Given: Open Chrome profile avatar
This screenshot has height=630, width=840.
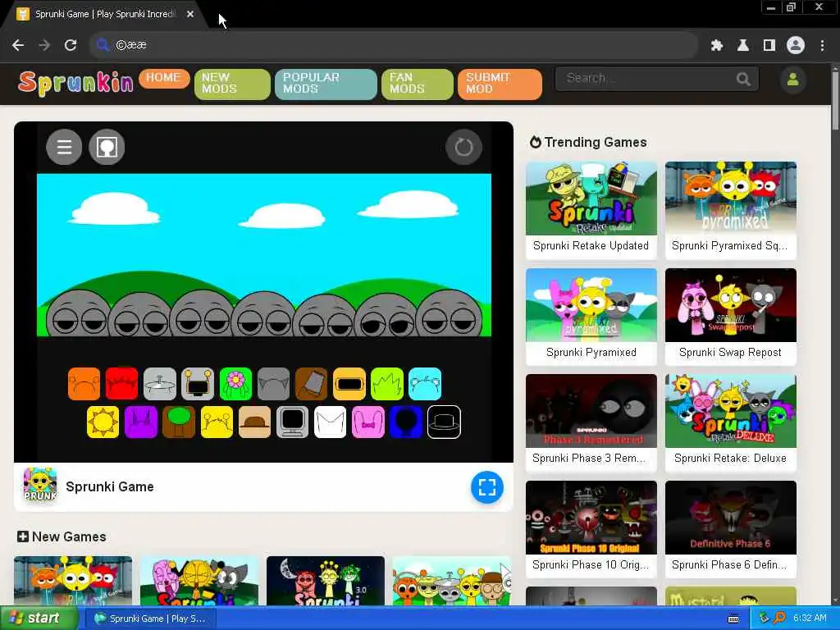Looking at the screenshot, I should click(796, 46).
